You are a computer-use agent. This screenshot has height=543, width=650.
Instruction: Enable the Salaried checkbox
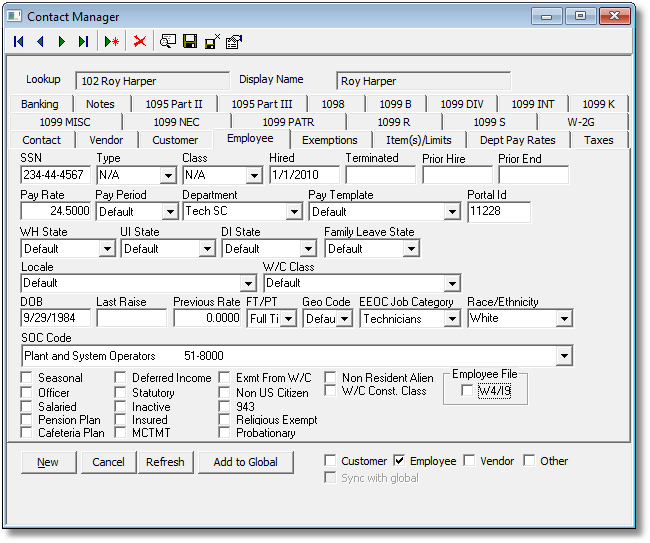[x=27, y=406]
